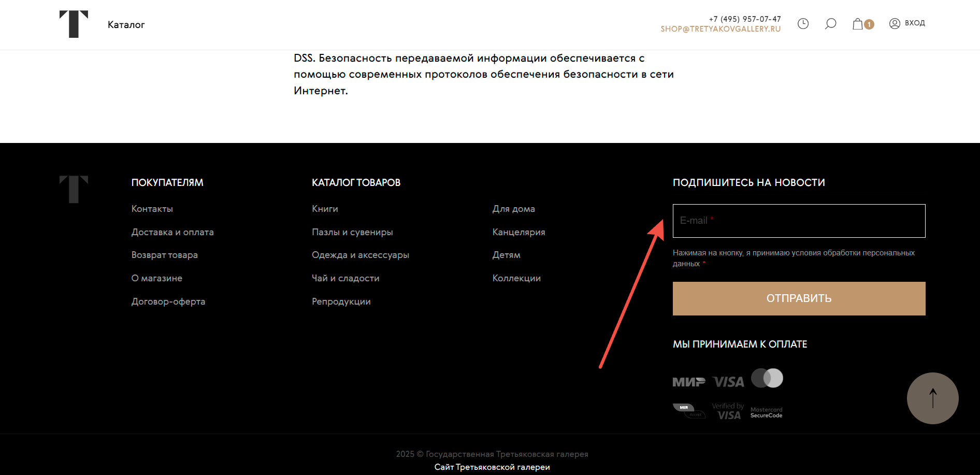Open Коллекции category
Viewport: 980px width, 475px height.
(516, 278)
